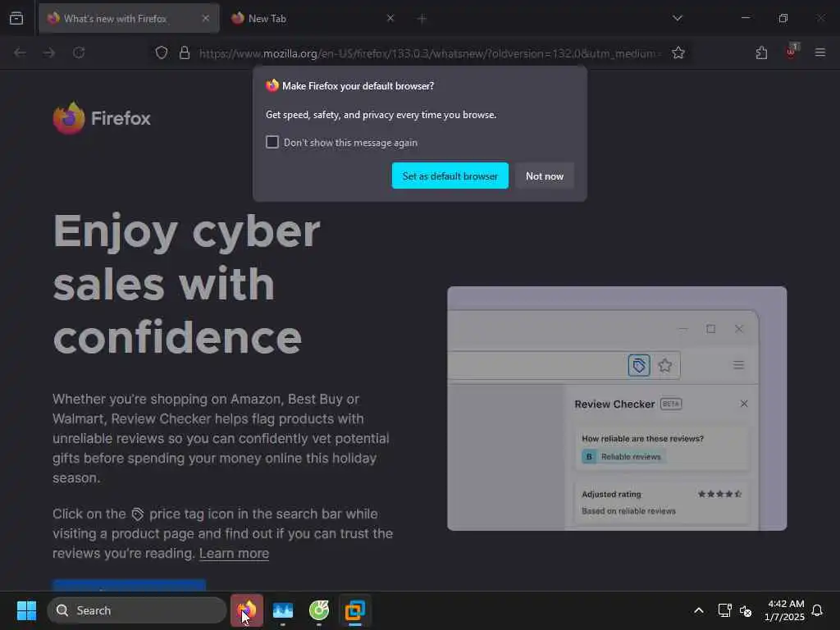Open network status tray icon
The width and height of the screenshot is (840, 630).
(x=724, y=610)
